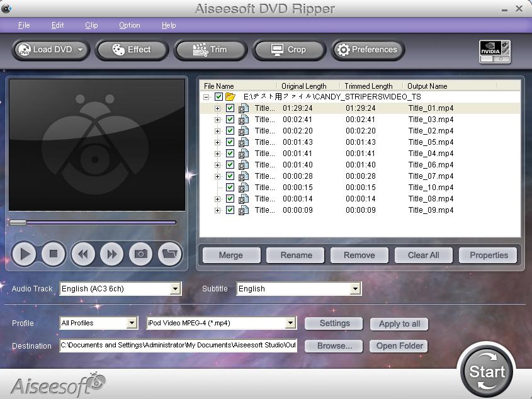Click the film icon of the Title_02.mp4 row
This screenshot has height=399, width=532.
(x=244, y=131)
